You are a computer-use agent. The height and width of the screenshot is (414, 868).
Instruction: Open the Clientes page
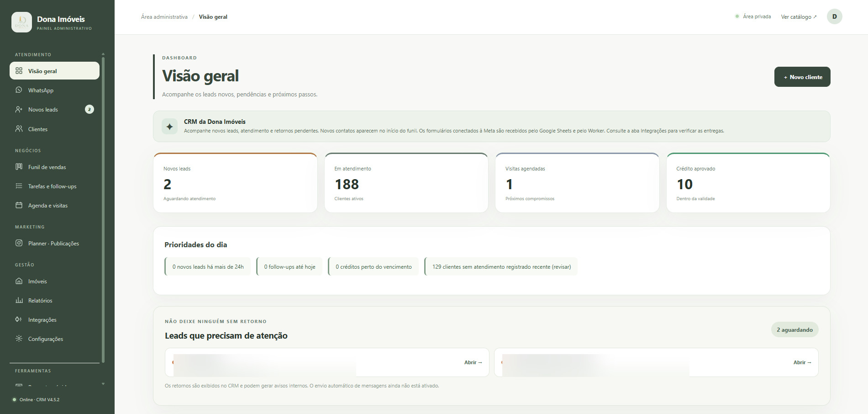(54, 129)
